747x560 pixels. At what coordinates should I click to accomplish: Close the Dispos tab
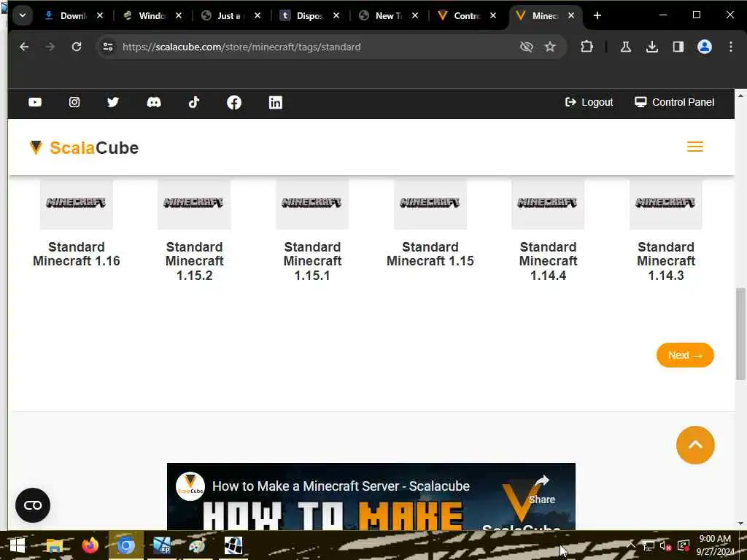coord(336,16)
